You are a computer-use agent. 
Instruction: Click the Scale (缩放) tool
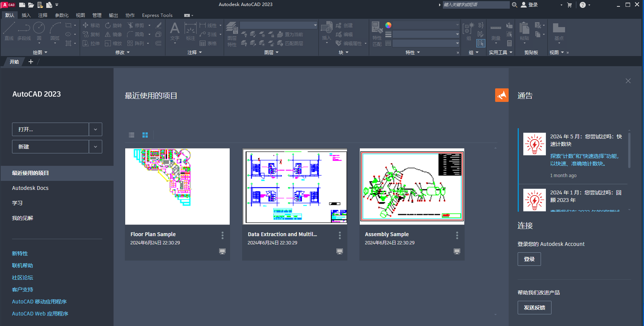pyautogui.click(x=114, y=43)
